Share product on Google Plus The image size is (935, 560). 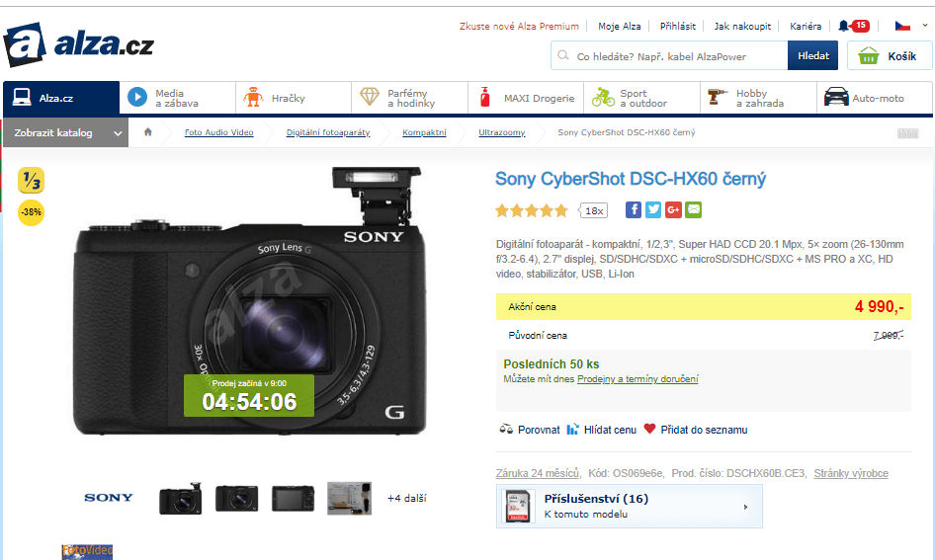click(x=673, y=209)
